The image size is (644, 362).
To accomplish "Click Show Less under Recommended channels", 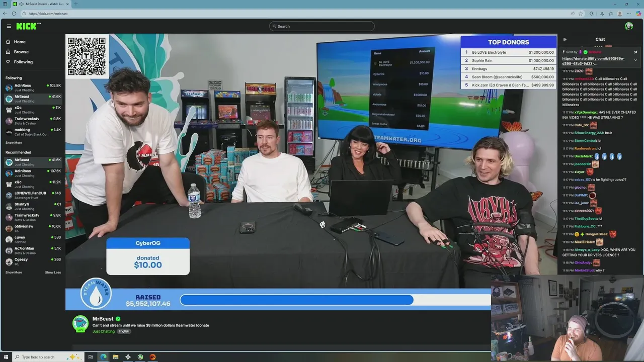I will pos(53,273).
